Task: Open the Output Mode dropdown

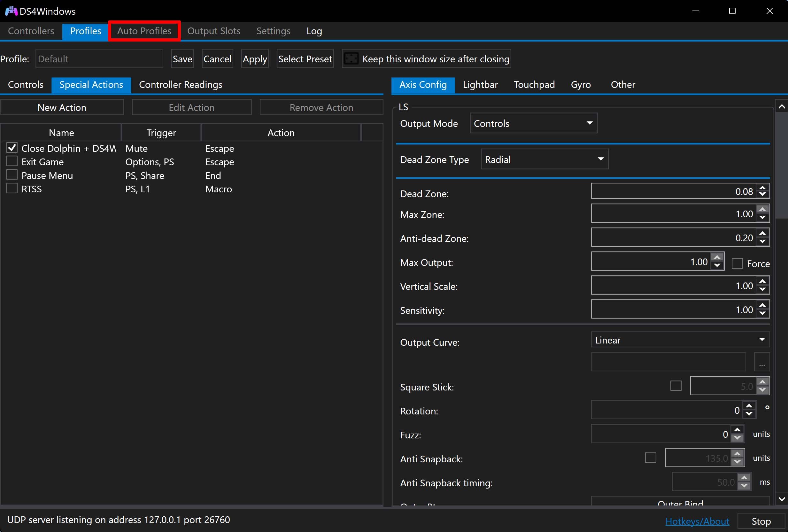Action: [x=533, y=123]
